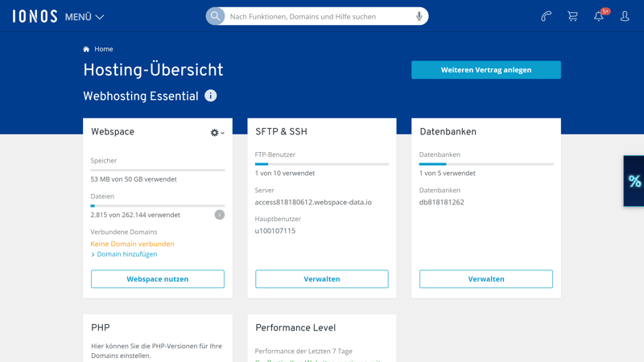Viewport: 644px width, 362px height.
Task: Click Verwalten in Datenbanken card
Action: pos(486,279)
